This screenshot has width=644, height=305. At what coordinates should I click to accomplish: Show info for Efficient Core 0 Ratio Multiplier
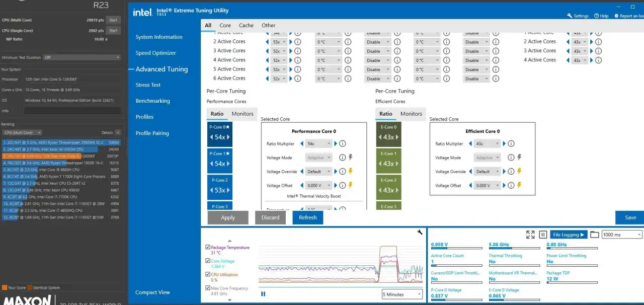(x=511, y=144)
